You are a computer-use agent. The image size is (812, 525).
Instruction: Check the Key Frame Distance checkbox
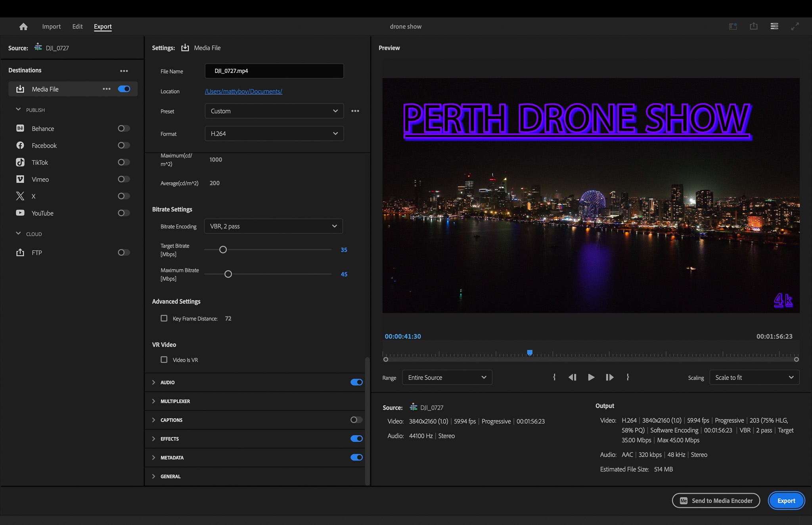pyautogui.click(x=164, y=318)
